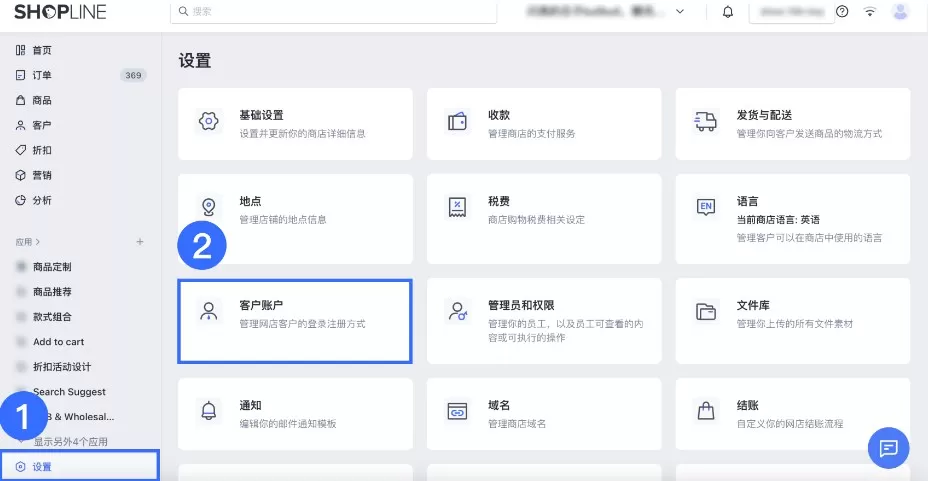Viewport: 928px width, 481px height.
Task: Click the 管理员和权限 icon
Action: click(457, 311)
